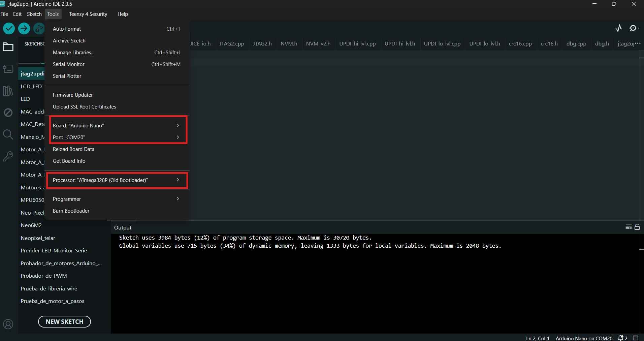Switch to the NVM.h tab
This screenshot has width=644, height=341.
coord(289,44)
